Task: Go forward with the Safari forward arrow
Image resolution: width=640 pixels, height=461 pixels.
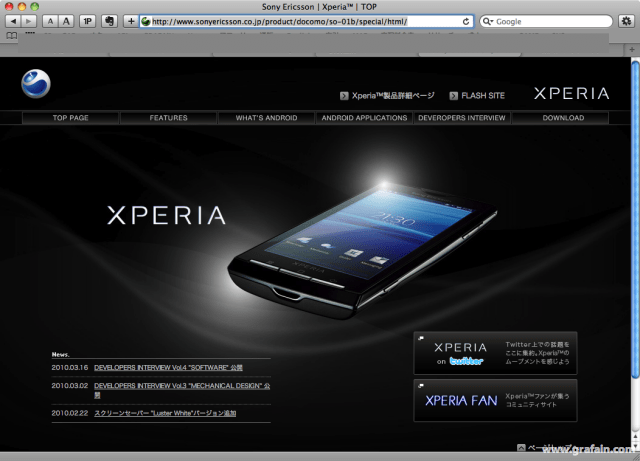Action: tap(29, 21)
